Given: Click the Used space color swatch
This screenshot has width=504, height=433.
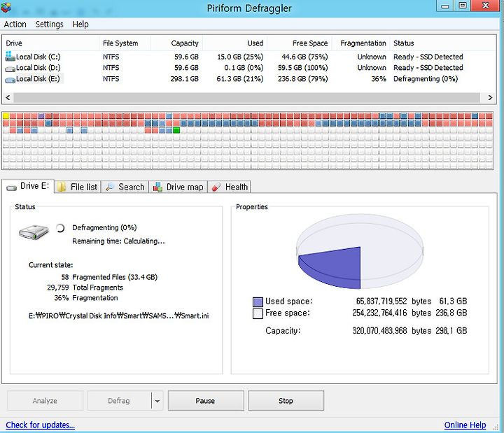Looking at the screenshot, I should coord(258,301).
